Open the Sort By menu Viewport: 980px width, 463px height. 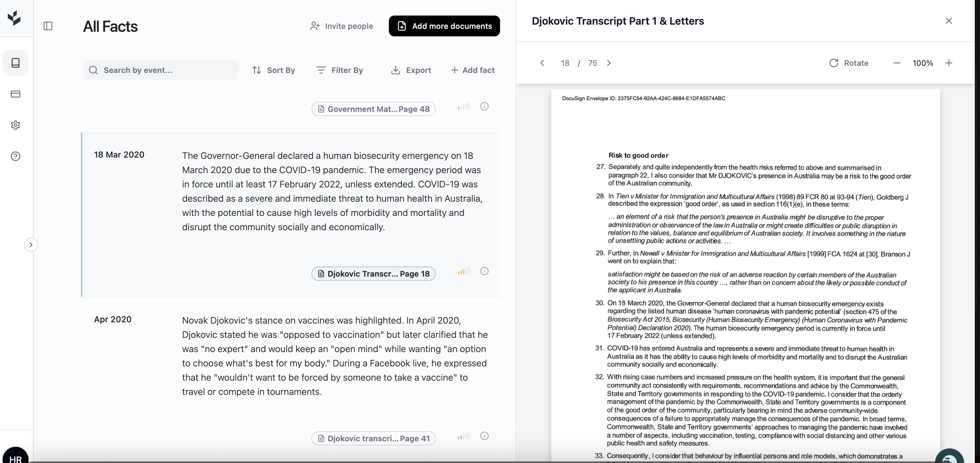(274, 70)
